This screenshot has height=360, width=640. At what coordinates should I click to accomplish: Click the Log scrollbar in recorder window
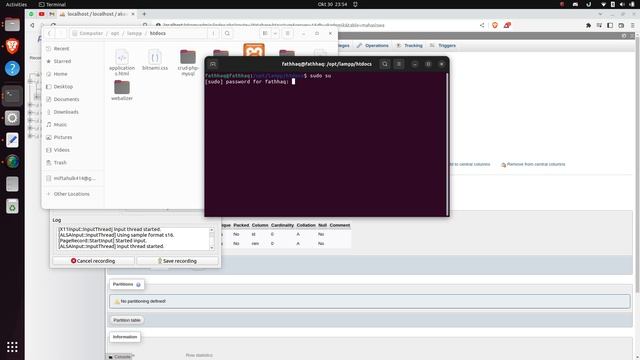[x=211, y=239]
